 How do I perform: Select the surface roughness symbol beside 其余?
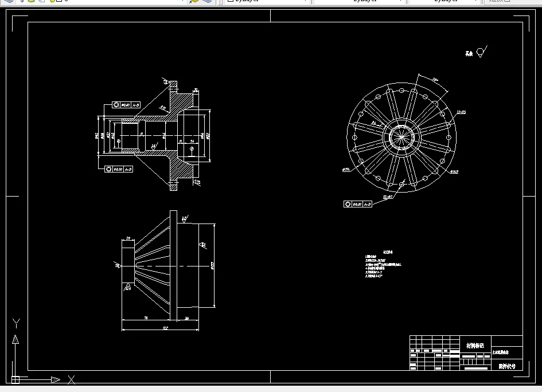482,52
